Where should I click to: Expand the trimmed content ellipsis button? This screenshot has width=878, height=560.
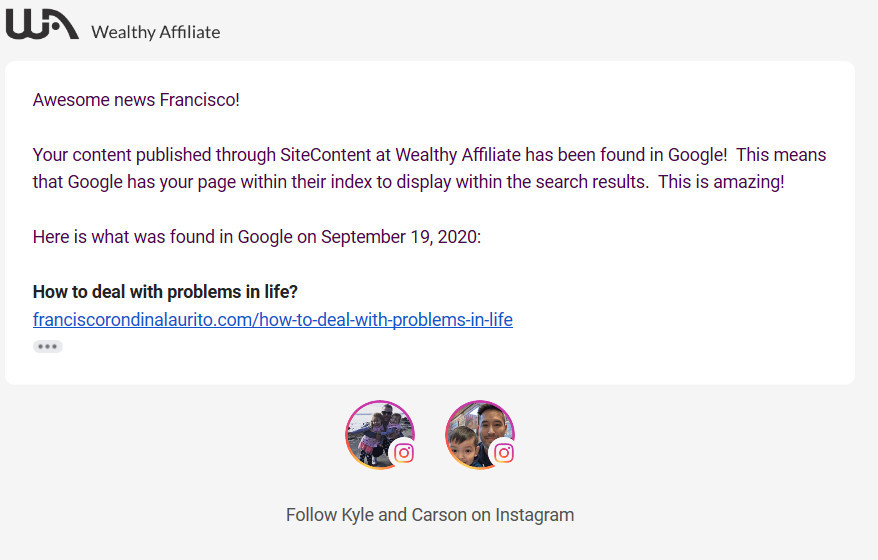click(48, 347)
